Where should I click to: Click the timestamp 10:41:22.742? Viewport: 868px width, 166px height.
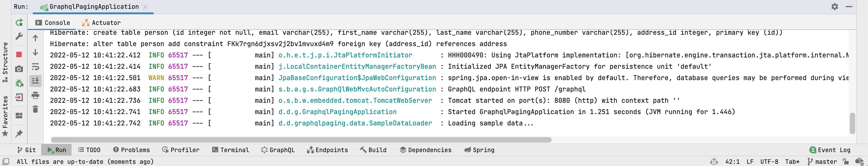(x=117, y=123)
